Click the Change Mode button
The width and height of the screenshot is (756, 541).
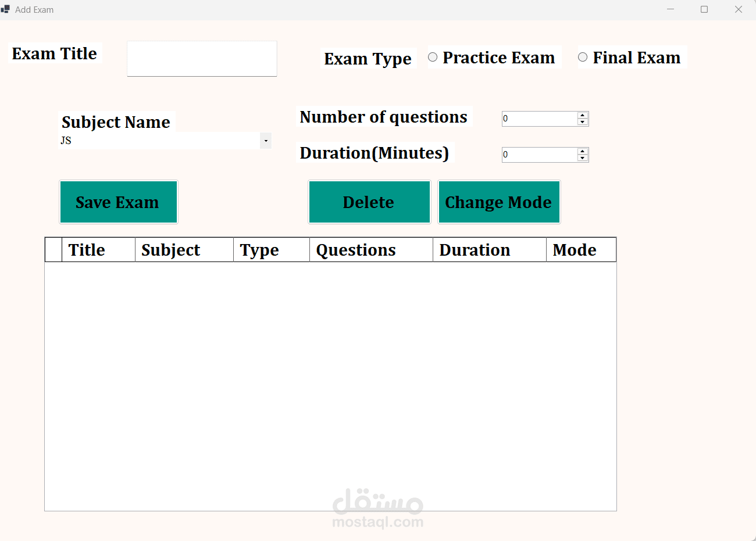[x=499, y=202]
